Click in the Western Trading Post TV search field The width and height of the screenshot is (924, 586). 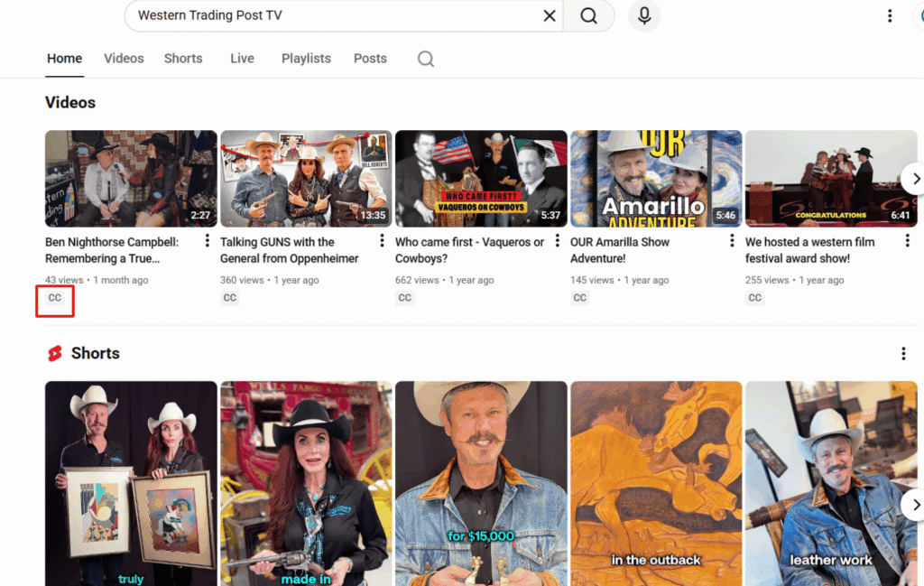pos(334,16)
